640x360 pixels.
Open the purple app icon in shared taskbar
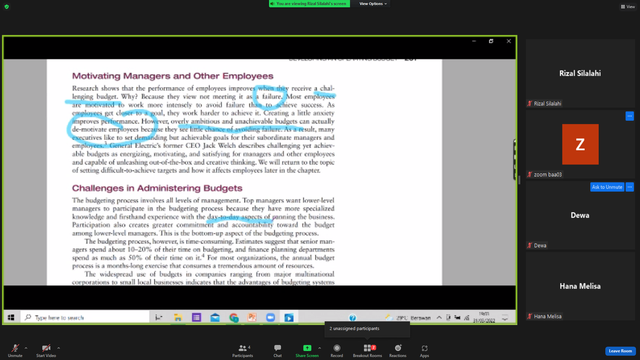[x=196, y=317]
